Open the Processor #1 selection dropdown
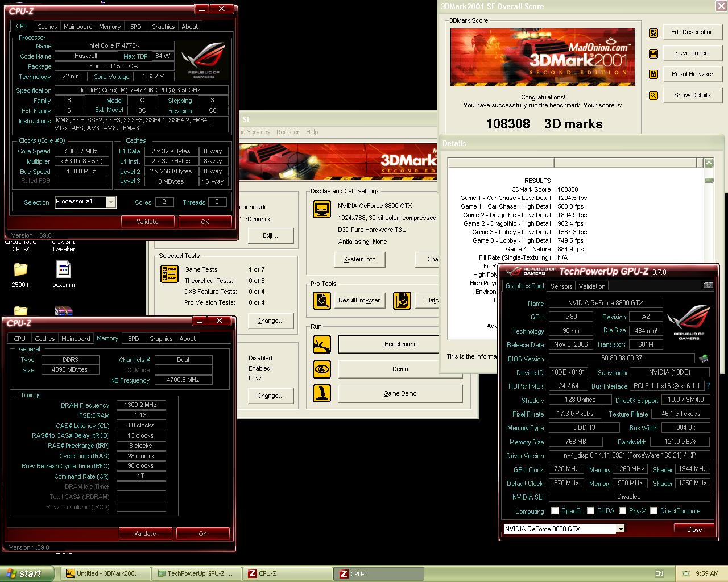 pos(111,202)
